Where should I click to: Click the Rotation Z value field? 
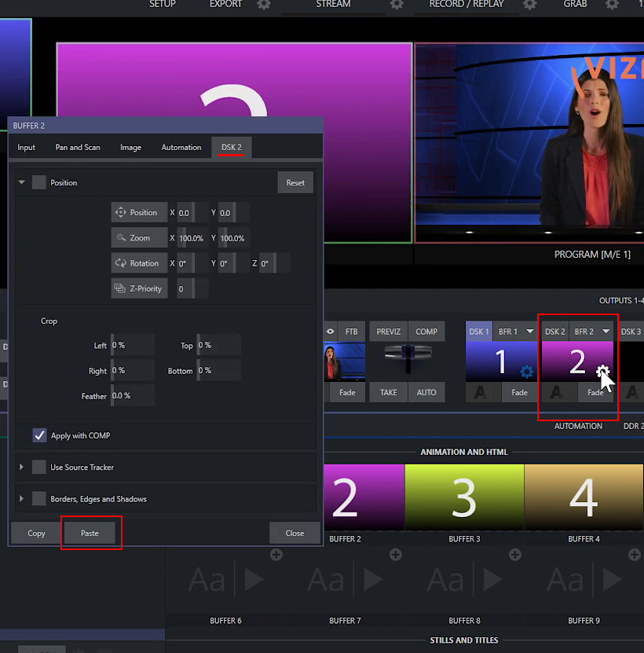pos(274,263)
